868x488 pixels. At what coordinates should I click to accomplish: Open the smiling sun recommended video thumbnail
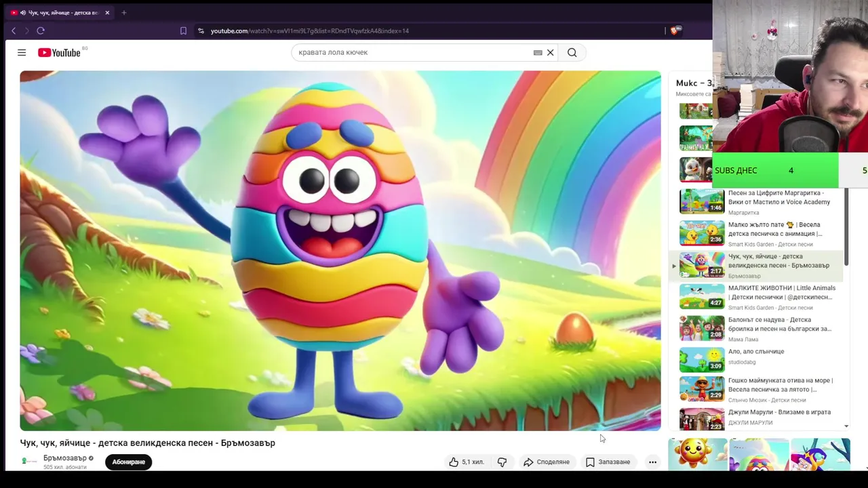(x=698, y=454)
